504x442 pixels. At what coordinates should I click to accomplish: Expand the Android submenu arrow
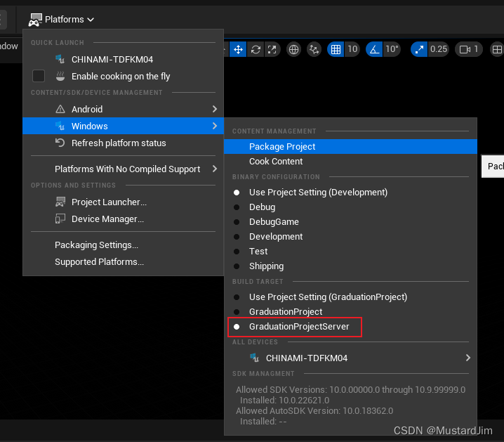coord(215,109)
